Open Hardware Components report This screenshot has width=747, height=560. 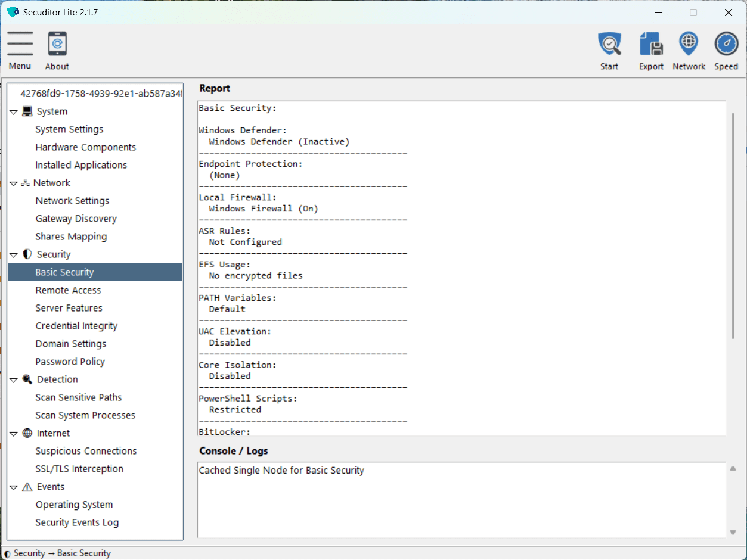(x=86, y=147)
